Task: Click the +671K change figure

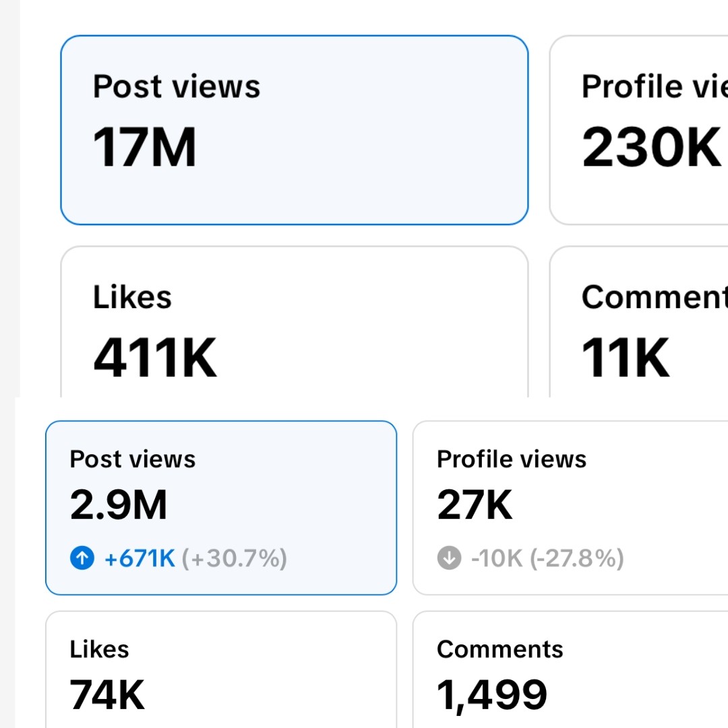Action: click(x=140, y=558)
